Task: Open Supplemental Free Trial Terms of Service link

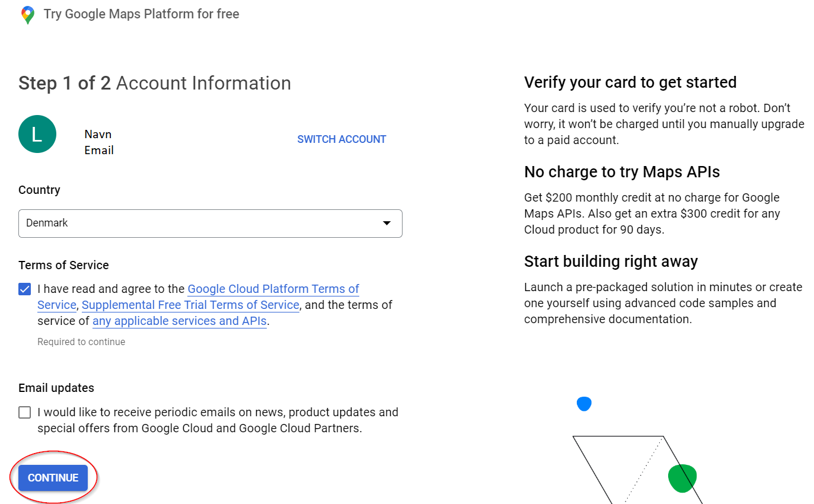Action: [x=190, y=305]
